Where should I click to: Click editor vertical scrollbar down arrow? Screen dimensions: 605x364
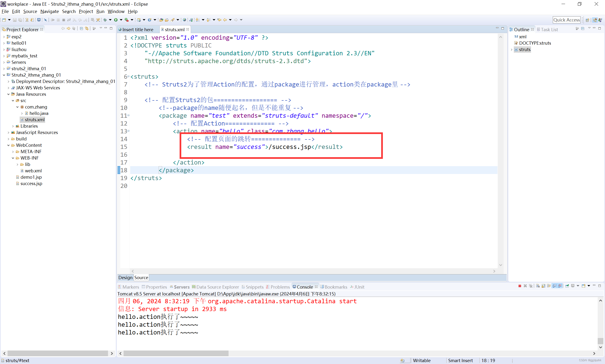coord(501,265)
